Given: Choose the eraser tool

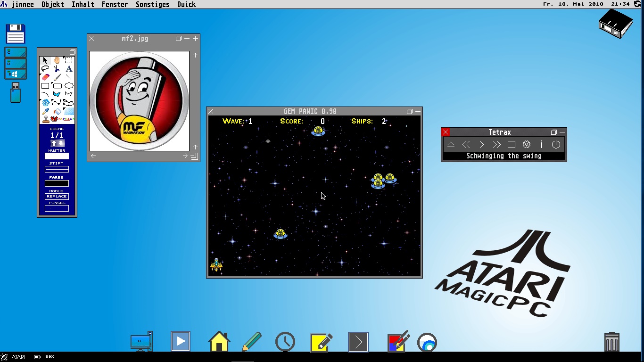Looking at the screenshot, I should [x=45, y=77].
